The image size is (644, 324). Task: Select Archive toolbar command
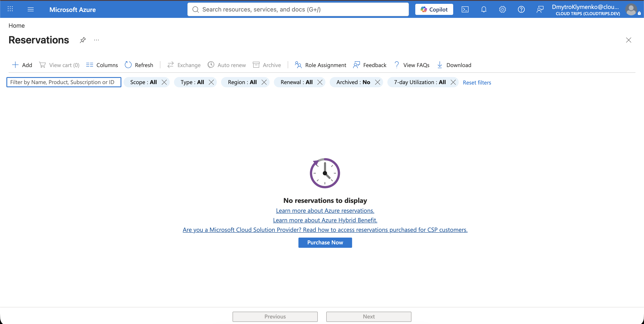[267, 65]
